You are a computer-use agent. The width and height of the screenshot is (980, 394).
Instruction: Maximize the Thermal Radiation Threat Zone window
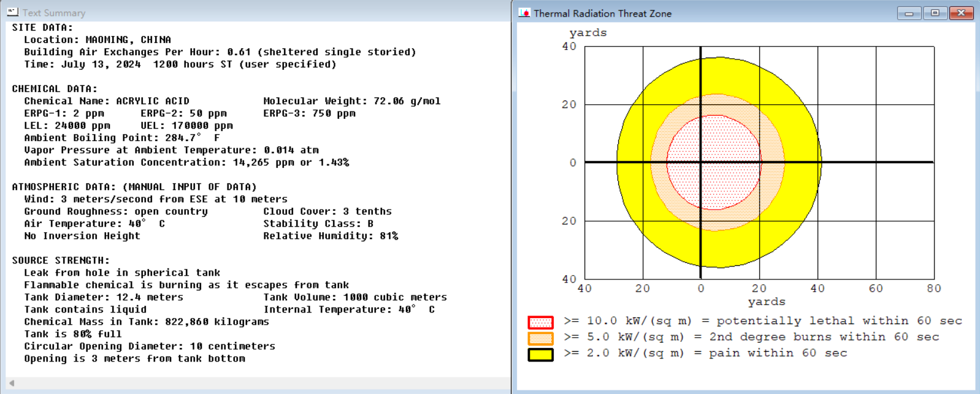[935, 13]
